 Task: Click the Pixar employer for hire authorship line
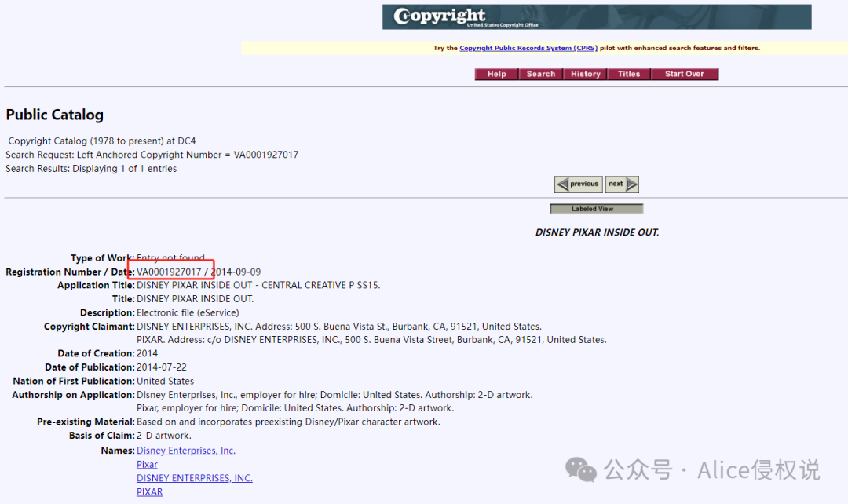tap(295, 407)
